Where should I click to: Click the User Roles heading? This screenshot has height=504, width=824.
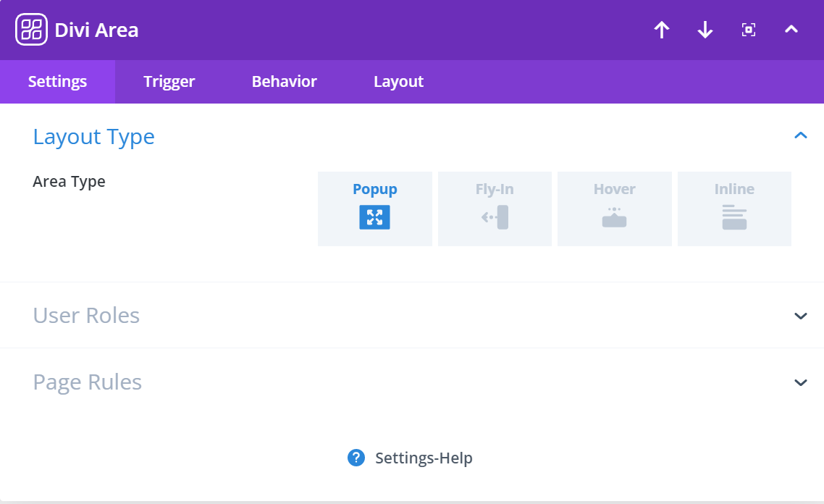[x=86, y=315]
